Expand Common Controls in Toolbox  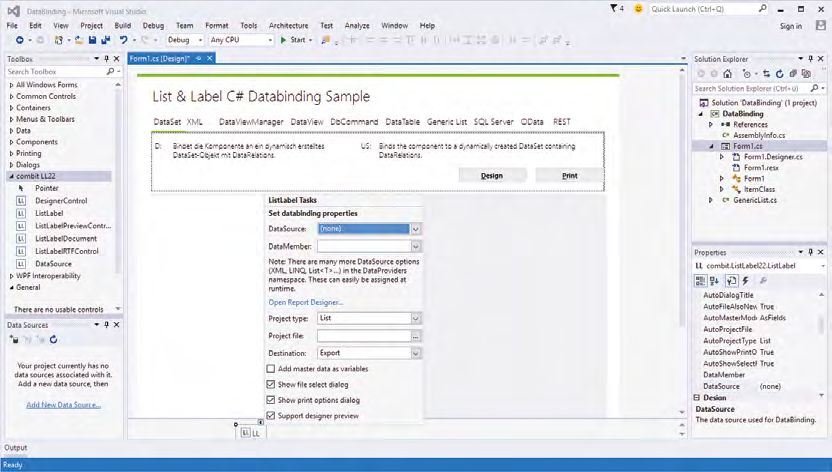pyautogui.click(x=11, y=97)
